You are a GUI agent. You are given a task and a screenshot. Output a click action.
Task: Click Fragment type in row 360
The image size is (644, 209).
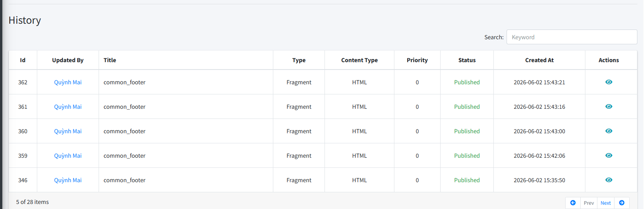tap(299, 131)
